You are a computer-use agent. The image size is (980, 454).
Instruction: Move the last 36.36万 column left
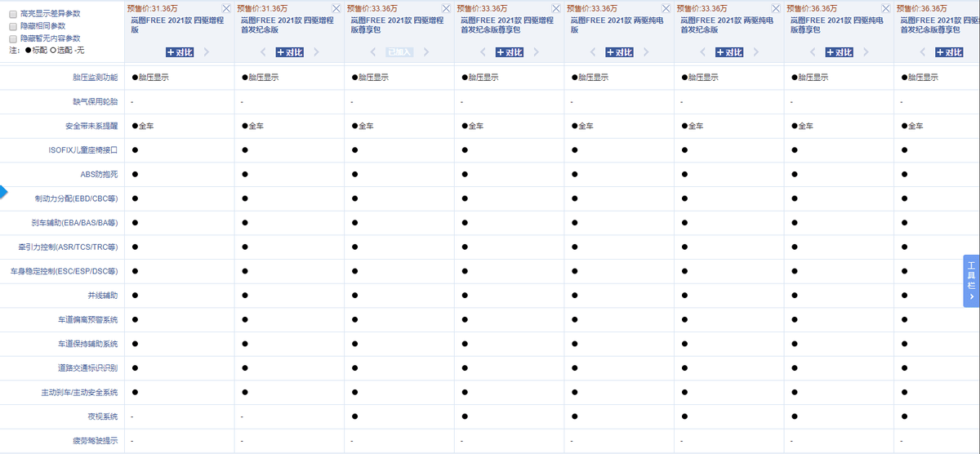923,52
